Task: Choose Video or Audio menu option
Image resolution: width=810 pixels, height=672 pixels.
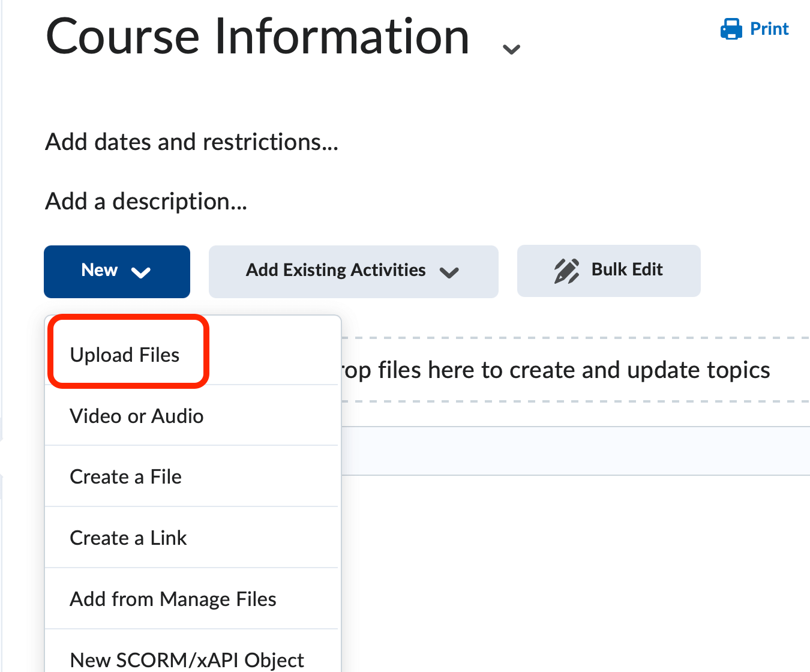Action: click(x=136, y=416)
